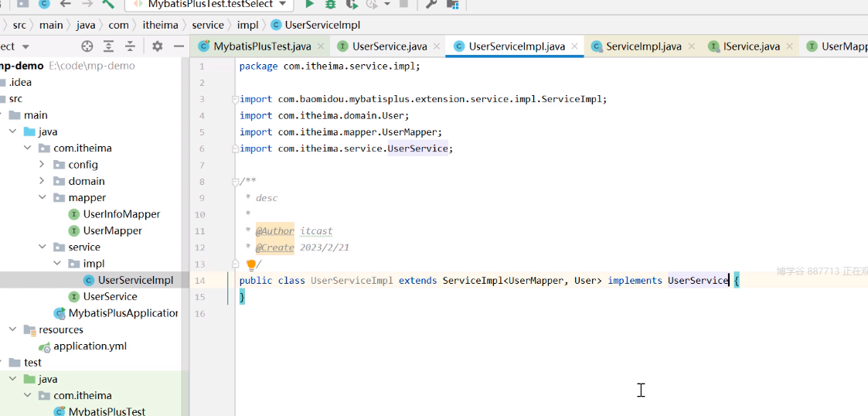Image resolution: width=868 pixels, height=416 pixels.
Task: Click 'service' in the breadcrumb path
Action: (x=208, y=25)
